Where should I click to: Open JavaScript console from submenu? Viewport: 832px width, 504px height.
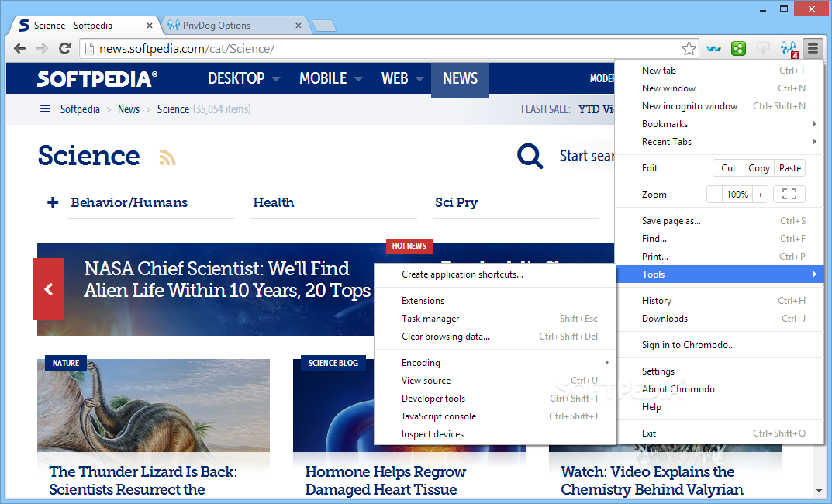pos(495,416)
